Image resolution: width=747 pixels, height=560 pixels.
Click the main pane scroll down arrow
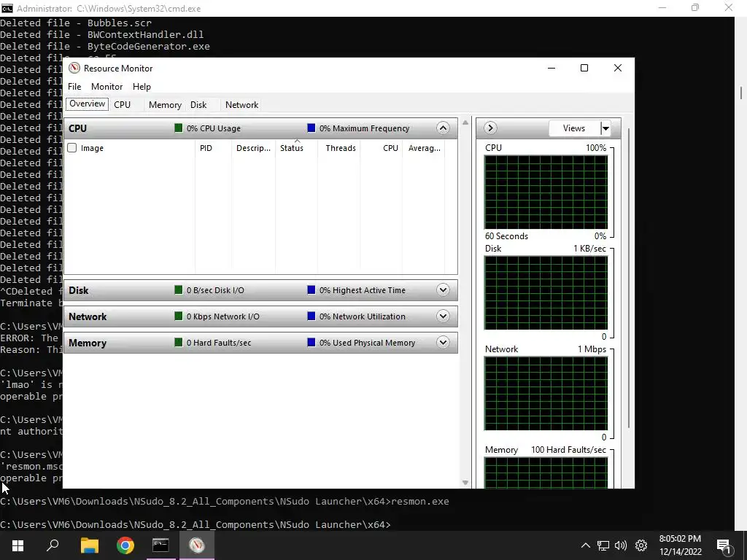465,483
